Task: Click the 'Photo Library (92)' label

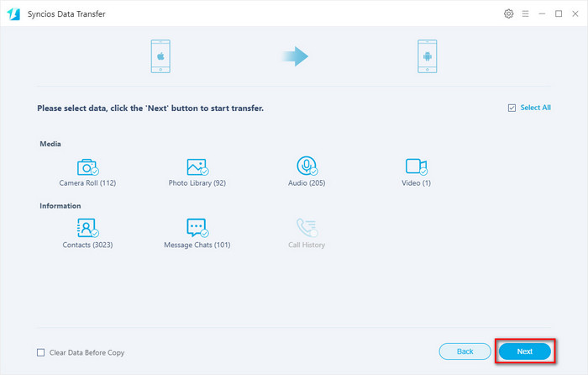Action: pos(197,183)
